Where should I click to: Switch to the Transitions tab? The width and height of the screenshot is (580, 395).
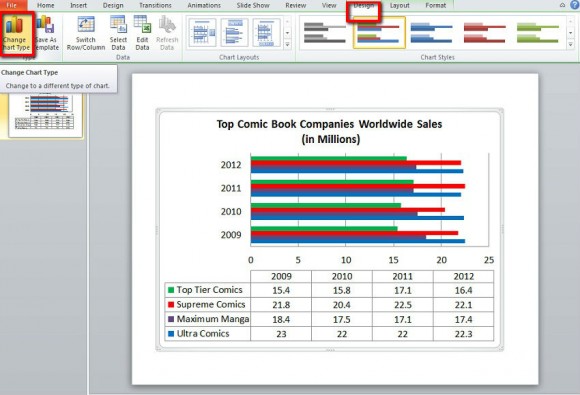click(155, 6)
